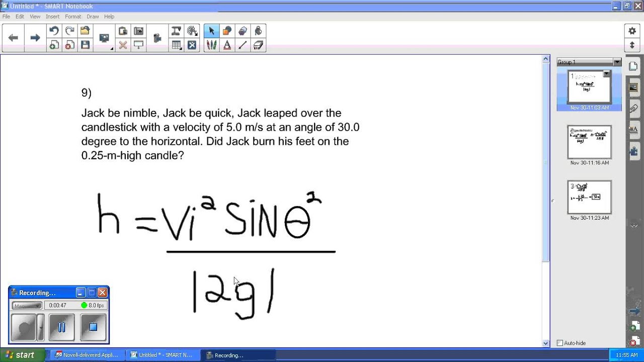Go to the next page arrow
The height and width of the screenshot is (362, 644).
pos(35,38)
